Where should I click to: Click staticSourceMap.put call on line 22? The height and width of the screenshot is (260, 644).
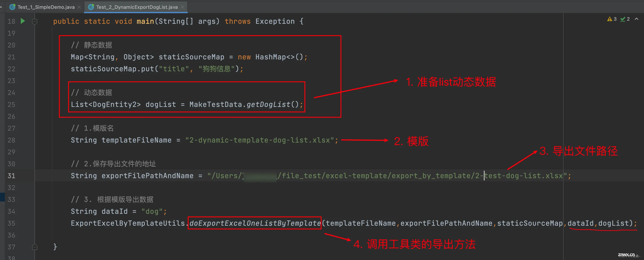pos(113,69)
